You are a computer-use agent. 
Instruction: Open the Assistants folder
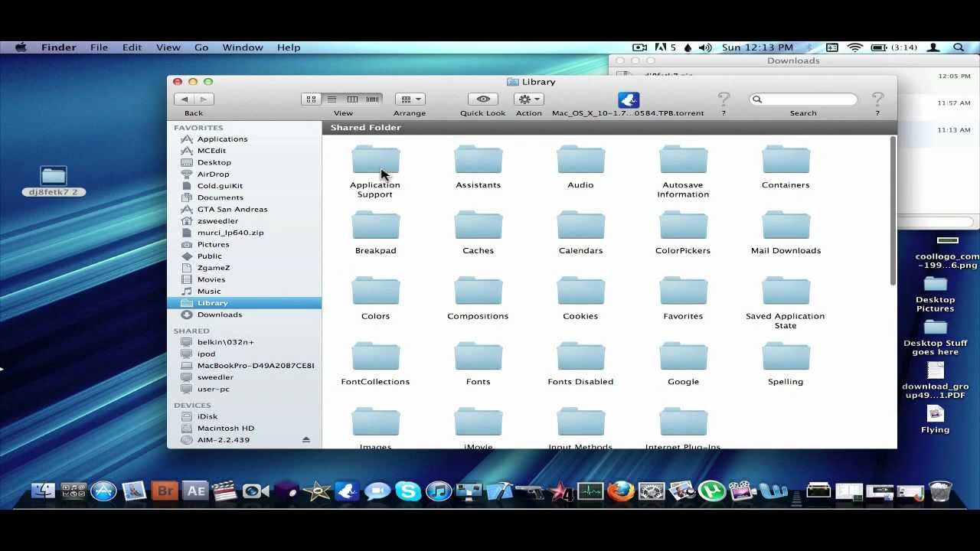click(x=479, y=168)
